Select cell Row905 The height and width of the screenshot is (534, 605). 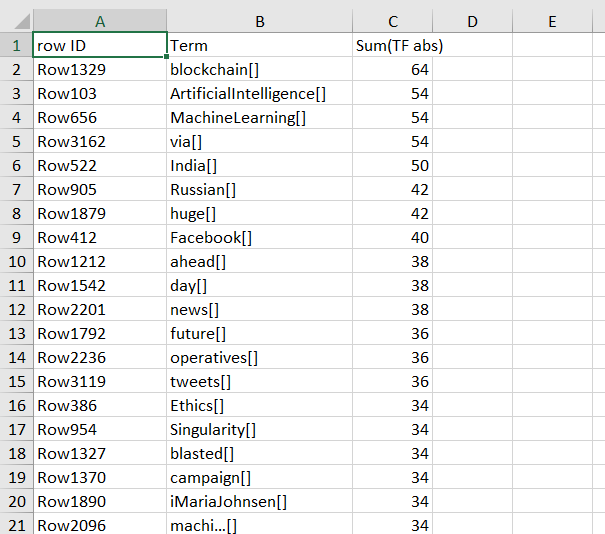coord(100,189)
